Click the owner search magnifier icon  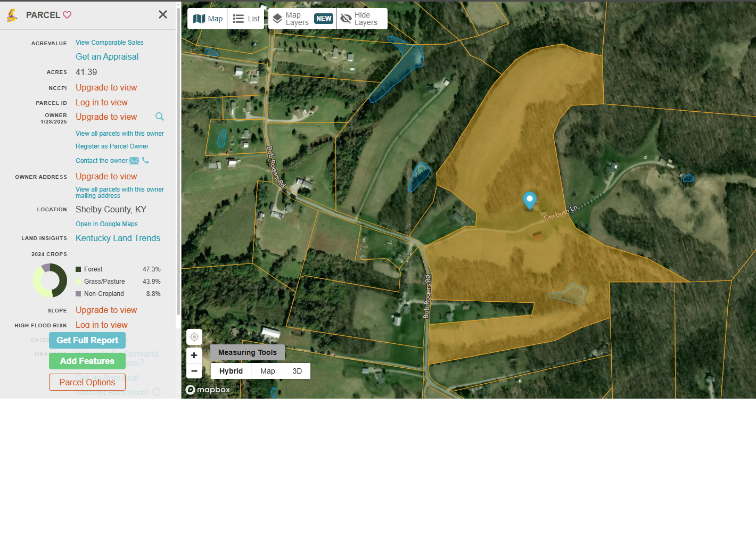coord(160,117)
